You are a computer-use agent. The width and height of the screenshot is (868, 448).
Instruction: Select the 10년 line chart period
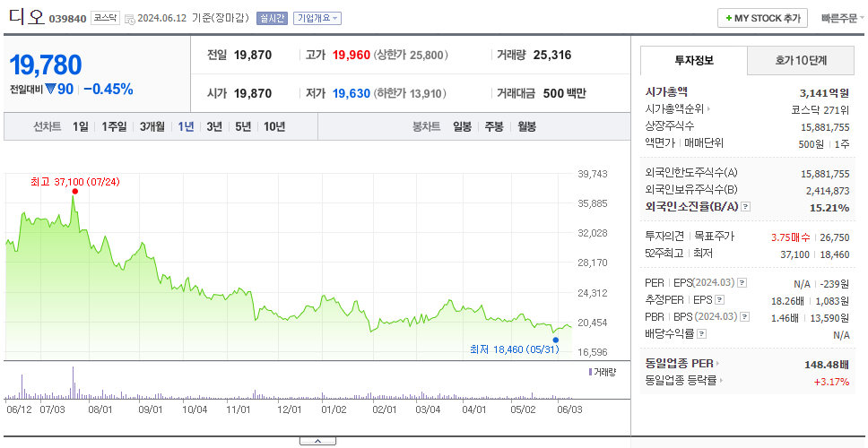(274, 126)
